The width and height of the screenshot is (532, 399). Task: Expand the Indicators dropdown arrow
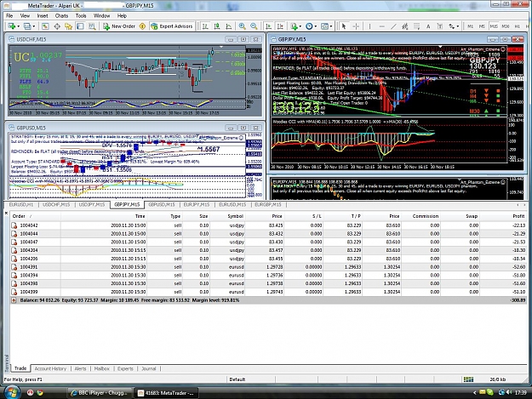point(300,26)
